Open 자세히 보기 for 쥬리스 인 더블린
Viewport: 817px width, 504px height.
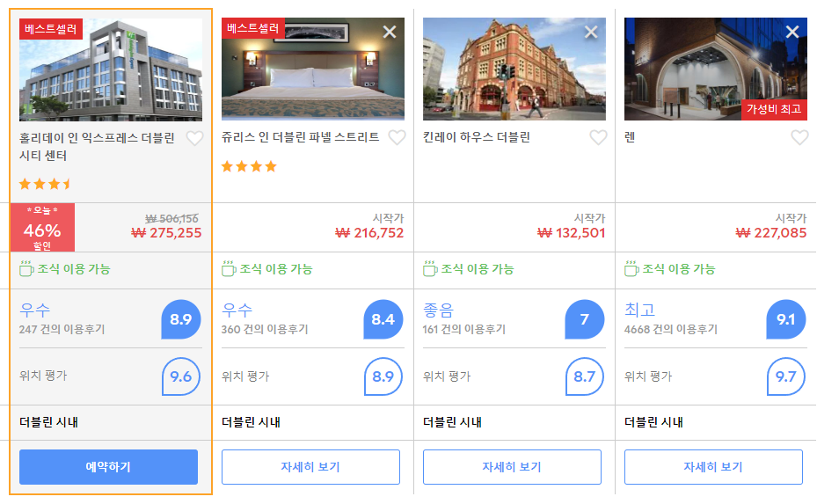(x=310, y=467)
